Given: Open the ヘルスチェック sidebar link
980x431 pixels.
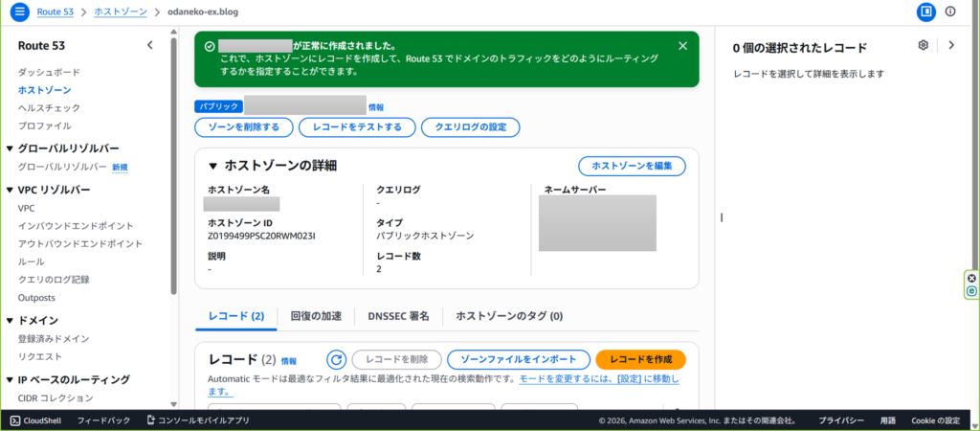Looking at the screenshot, I should tap(49, 108).
